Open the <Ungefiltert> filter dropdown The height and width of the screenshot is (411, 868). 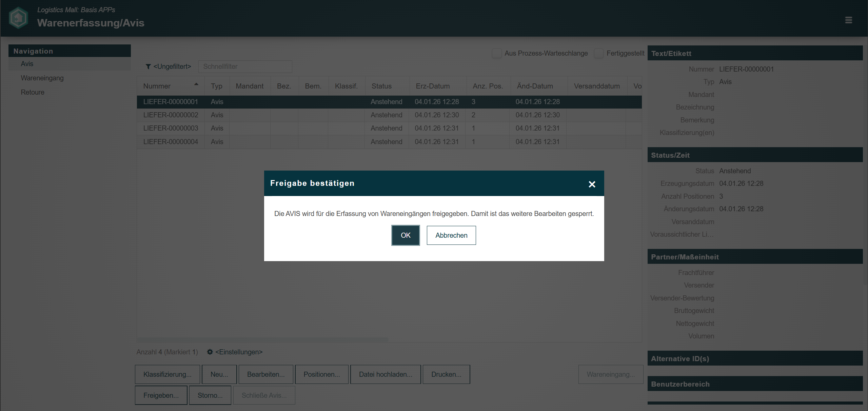pyautogui.click(x=172, y=67)
